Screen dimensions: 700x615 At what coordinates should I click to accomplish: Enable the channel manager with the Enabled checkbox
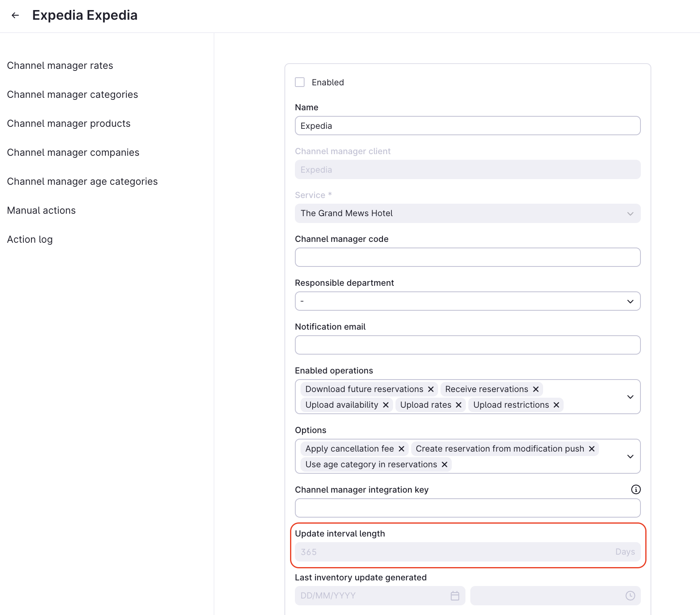[299, 82]
